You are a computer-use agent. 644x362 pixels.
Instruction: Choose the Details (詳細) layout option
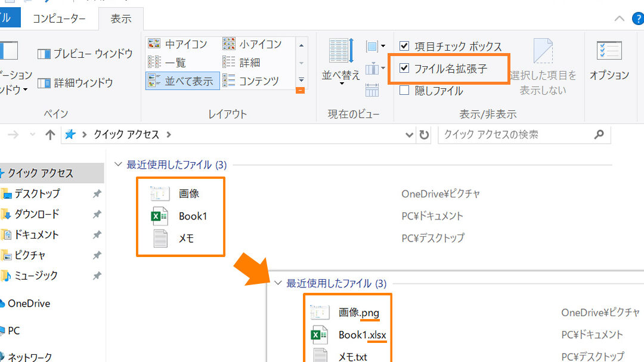click(x=249, y=62)
